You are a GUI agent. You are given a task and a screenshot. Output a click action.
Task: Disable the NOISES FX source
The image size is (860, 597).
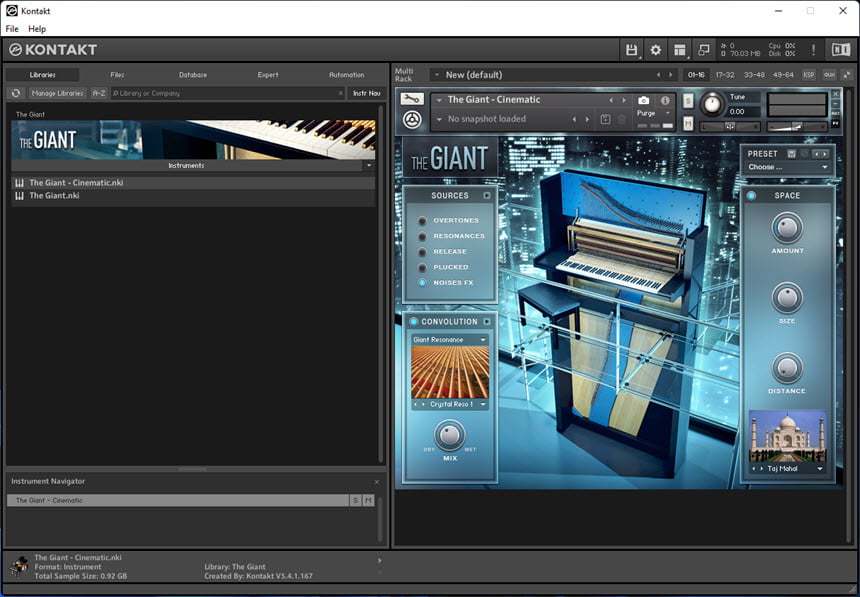click(x=422, y=283)
